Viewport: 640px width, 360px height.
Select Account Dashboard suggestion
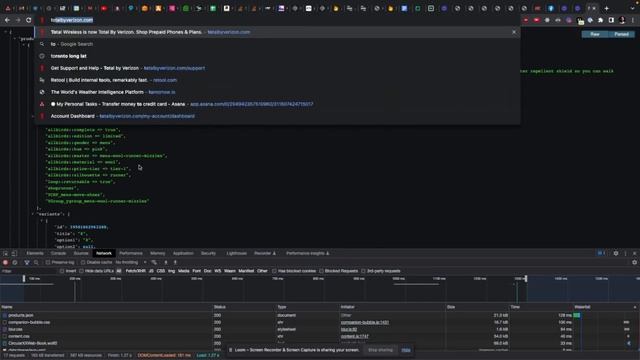click(x=278, y=116)
